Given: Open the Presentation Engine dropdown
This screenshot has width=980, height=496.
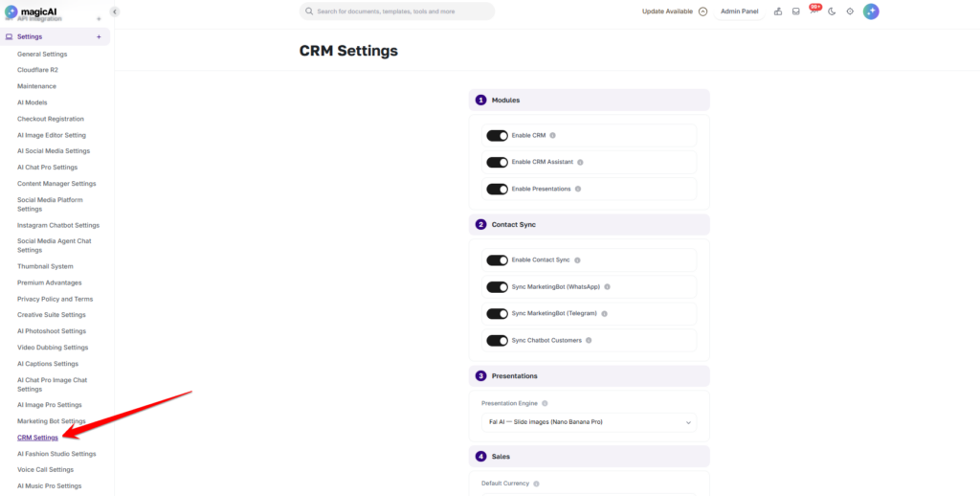Looking at the screenshot, I should pyautogui.click(x=589, y=422).
